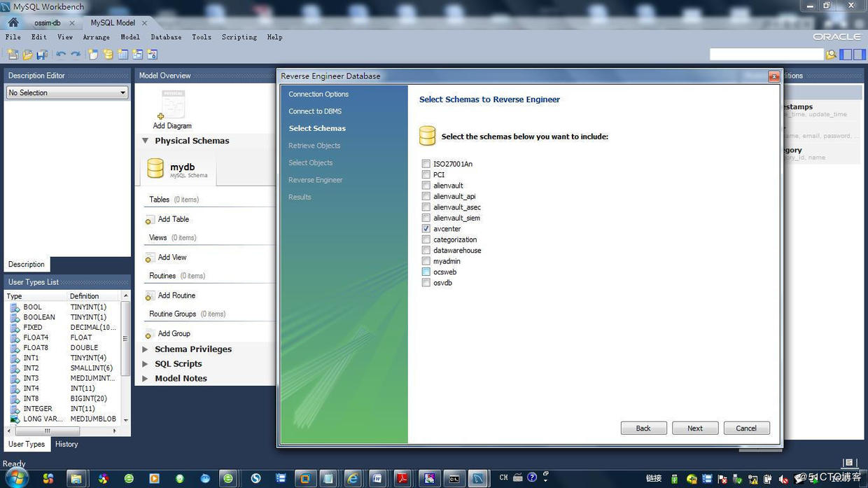Click the Connection Options wizard step

point(318,94)
